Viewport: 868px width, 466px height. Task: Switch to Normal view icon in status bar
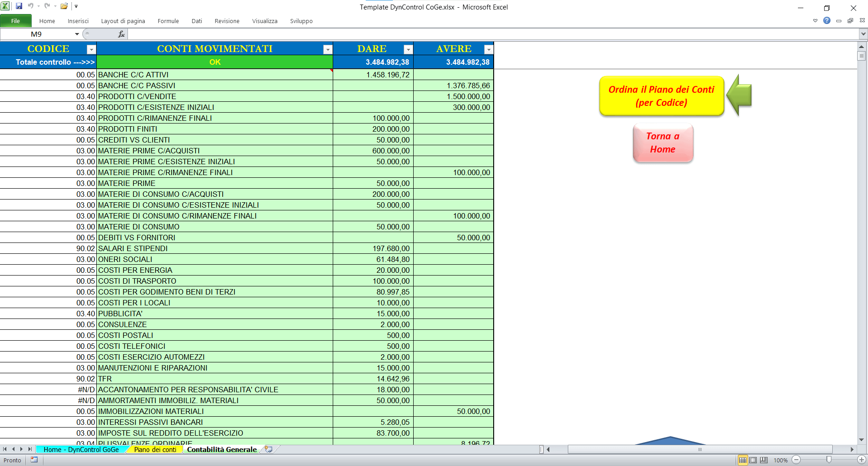tap(743, 460)
